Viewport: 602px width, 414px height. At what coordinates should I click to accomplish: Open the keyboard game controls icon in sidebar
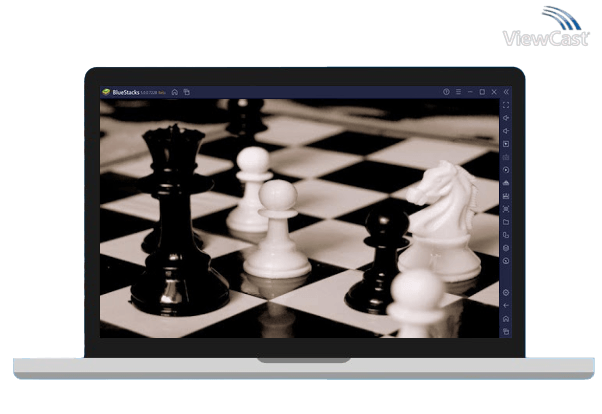[506, 157]
